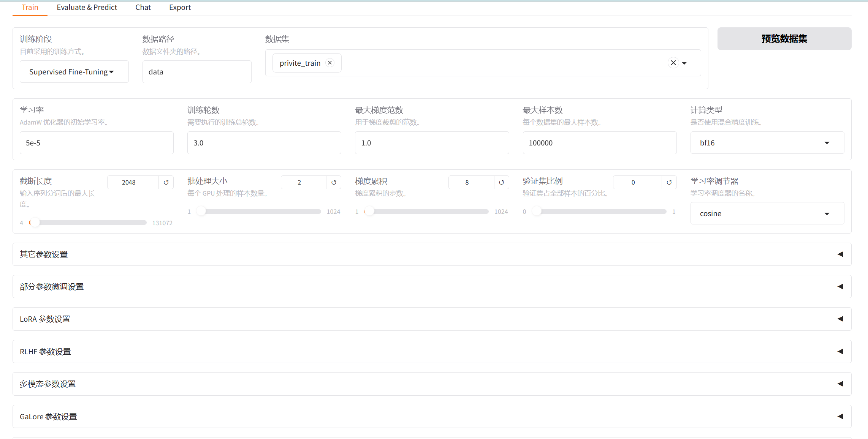Switch to the Export tab
This screenshot has width=868, height=439.
tap(180, 7)
